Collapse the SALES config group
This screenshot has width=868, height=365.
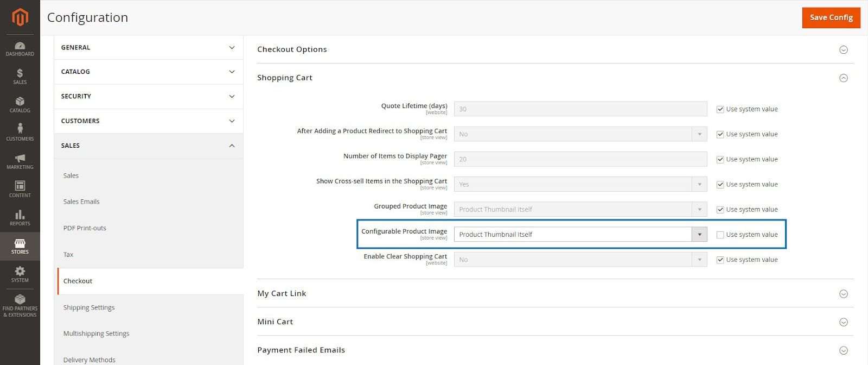tap(149, 146)
